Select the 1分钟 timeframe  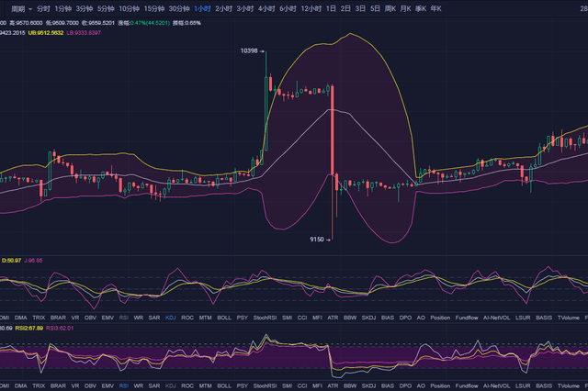67,8
